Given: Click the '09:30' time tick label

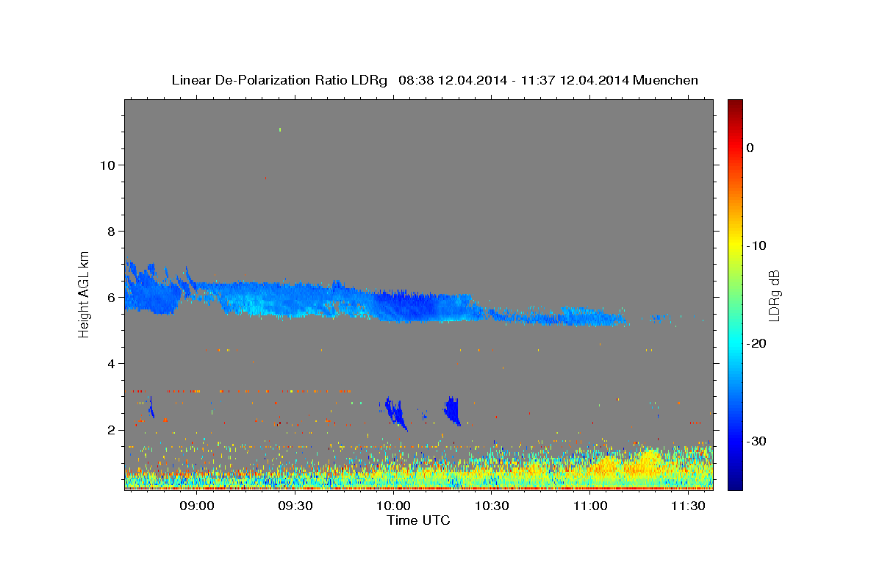Looking at the screenshot, I should [295, 506].
